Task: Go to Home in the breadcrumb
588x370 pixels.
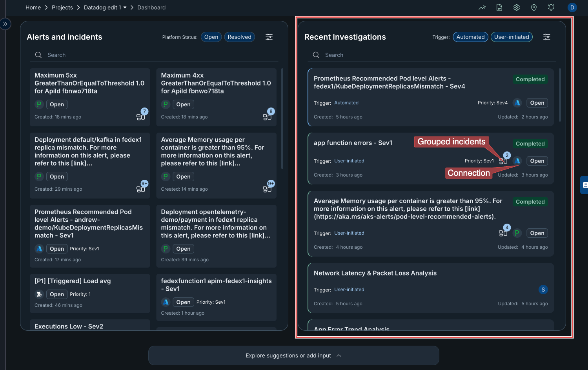Action: click(x=33, y=7)
